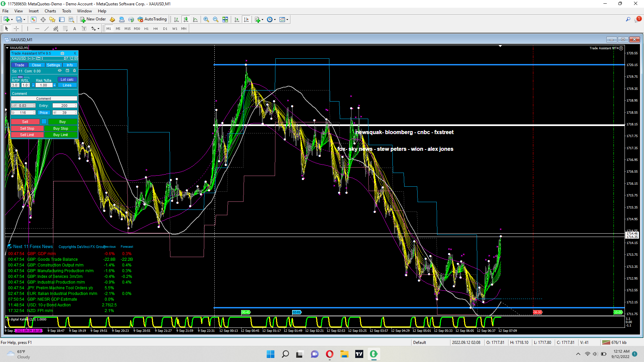
Task: Open the Charts menu
Action: (x=50, y=11)
